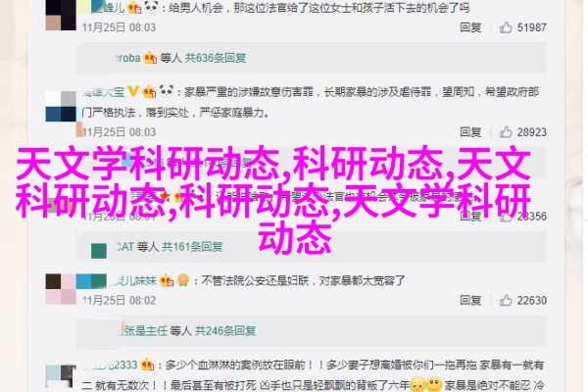Reply to the comment with 51987 likes
The height and width of the screenshot is (392, 588).
coord(470,27)
